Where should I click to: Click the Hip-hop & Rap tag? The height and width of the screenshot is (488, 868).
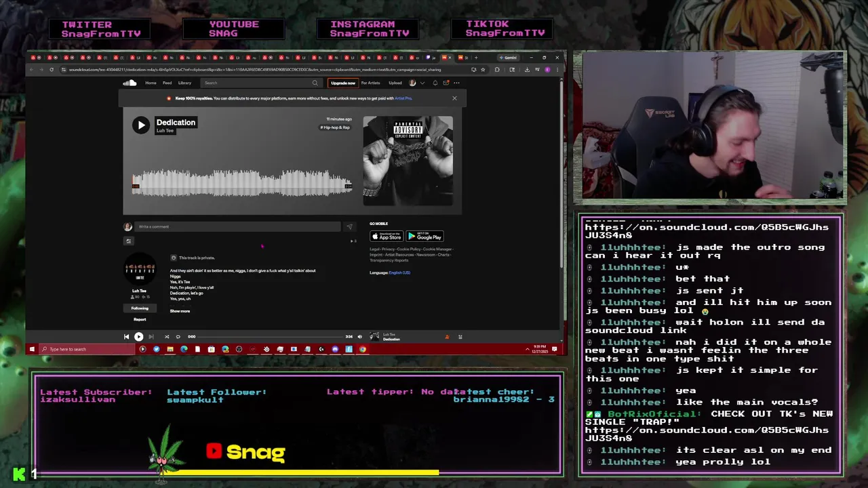pos(335,127)
